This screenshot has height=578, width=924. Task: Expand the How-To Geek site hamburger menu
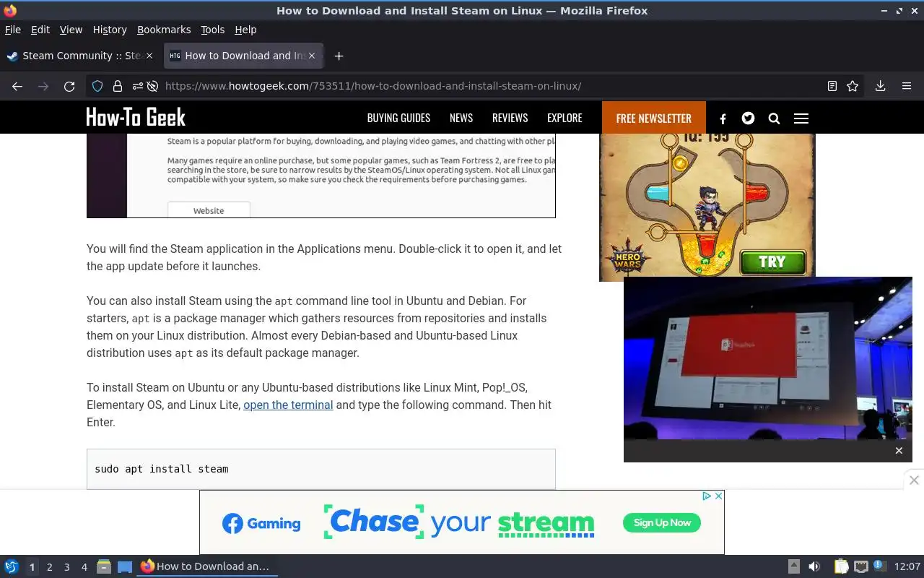[x=801, y=118]
